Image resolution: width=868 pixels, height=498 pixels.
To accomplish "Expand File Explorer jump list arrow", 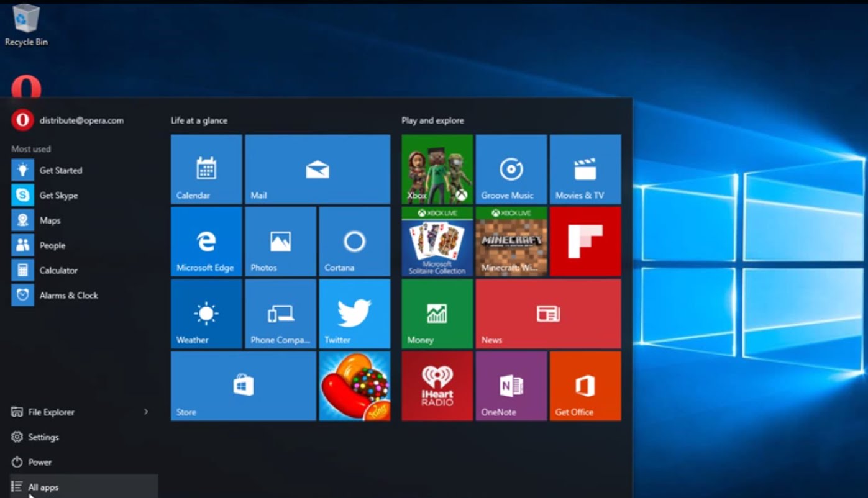I will click(x=147, y=412).
